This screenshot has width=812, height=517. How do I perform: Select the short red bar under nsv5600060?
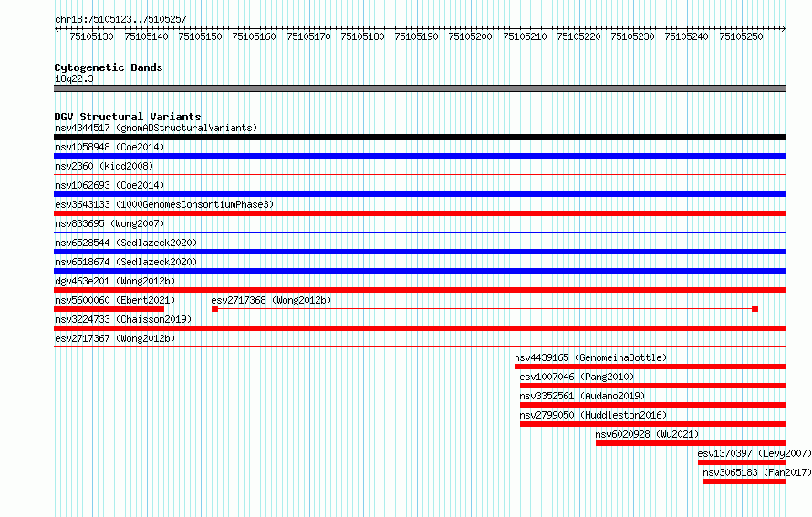(109, 309)
